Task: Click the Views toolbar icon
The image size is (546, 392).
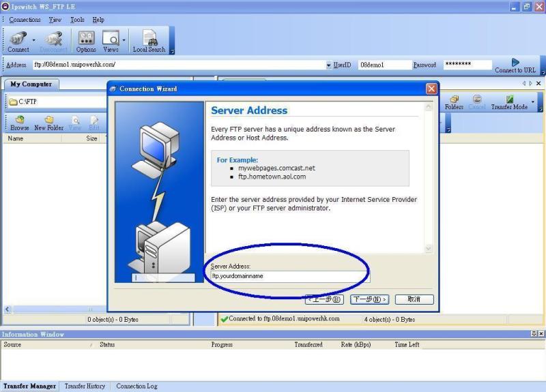Action: [x=111, y=42]
